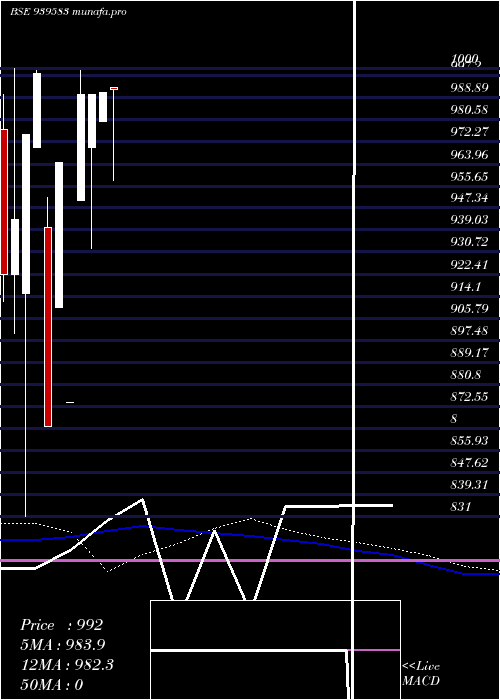Image resolution: width=500 pixels, height=700 pixels.
Task: Click the 922.41 price axis label
Action: 469,265
